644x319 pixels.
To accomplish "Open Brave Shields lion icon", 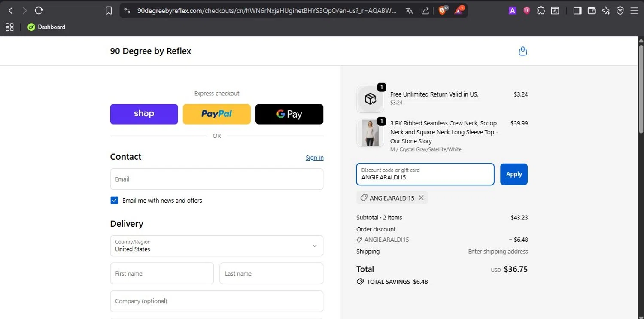I will click(x=443, y=11).
